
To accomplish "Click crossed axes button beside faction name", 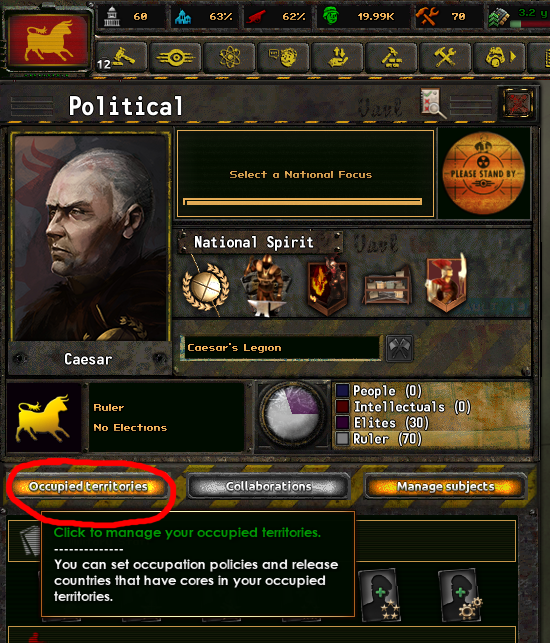I will (x=399, y=348).
